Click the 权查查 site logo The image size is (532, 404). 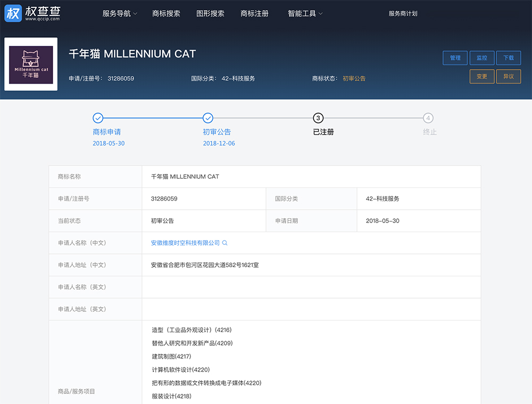click(32, 13)
